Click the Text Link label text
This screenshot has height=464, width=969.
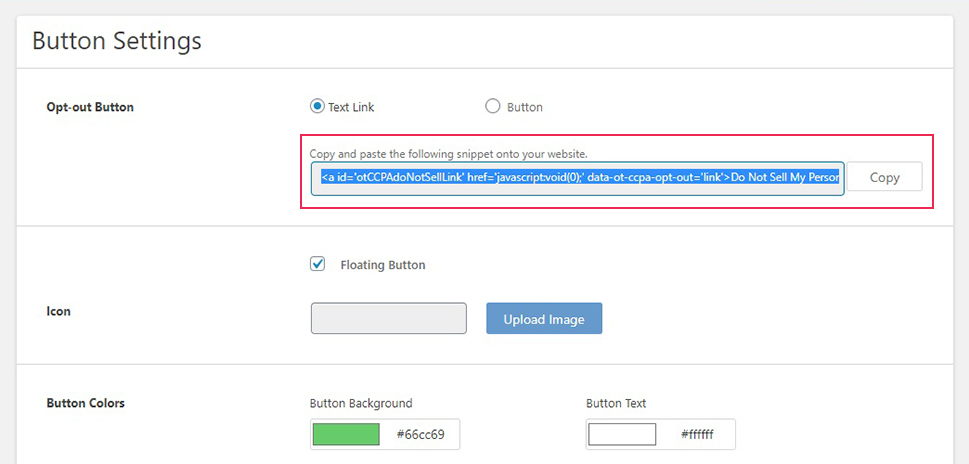coord(351,107)
